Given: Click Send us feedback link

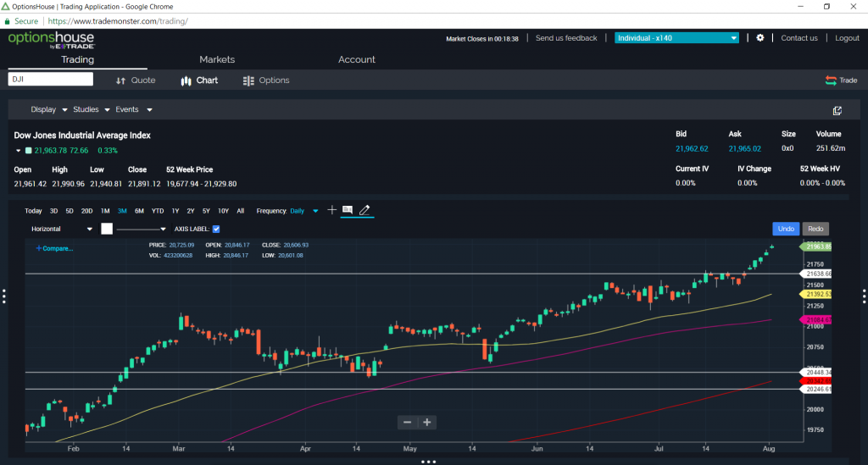Looking at the screenshot, I should click(566, 38).
